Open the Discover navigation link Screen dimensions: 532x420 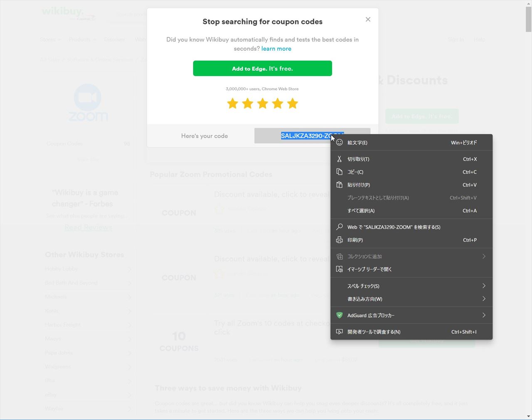pos(114,39)
